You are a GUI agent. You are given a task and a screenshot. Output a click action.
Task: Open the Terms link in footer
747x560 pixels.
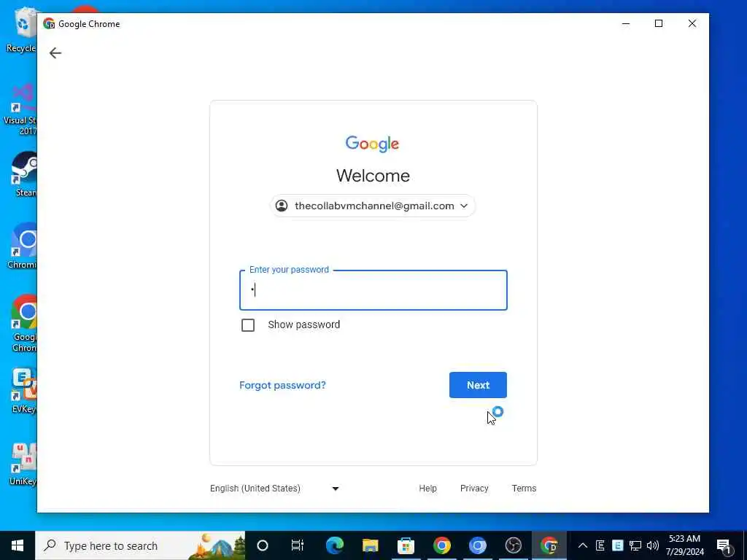click(x=524, y=488)
